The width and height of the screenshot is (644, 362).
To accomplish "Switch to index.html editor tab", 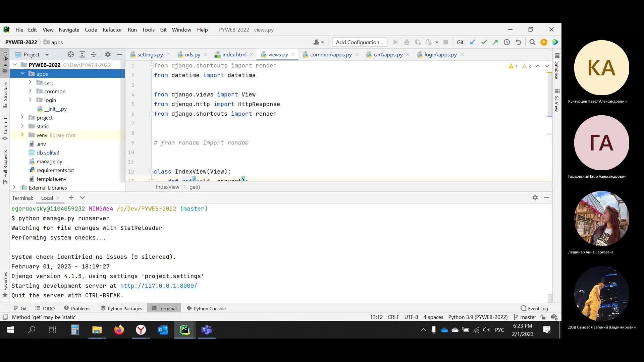I will coord(234,55).
